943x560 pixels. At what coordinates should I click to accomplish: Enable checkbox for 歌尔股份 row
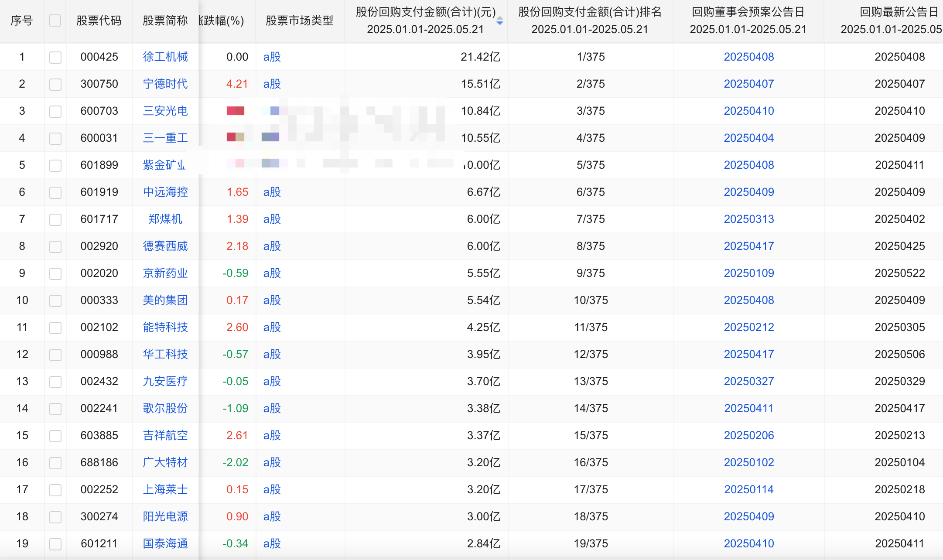pyautogui.click(x=55, y=409)
